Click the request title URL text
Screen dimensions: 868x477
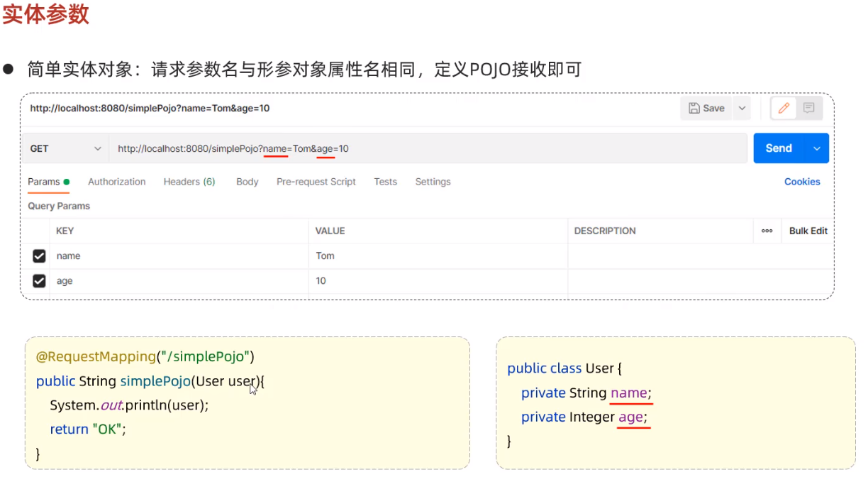click(x=150, y=109)
